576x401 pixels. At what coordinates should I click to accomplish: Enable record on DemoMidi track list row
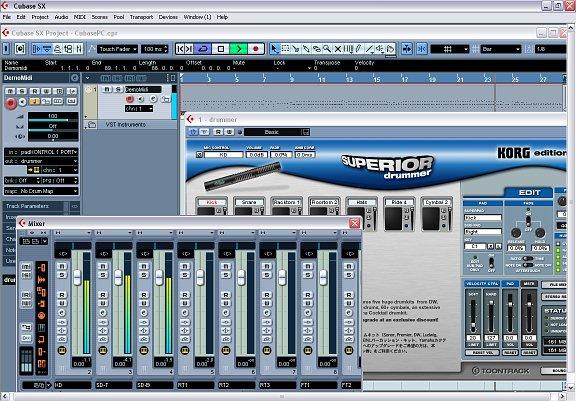[129, 99]
